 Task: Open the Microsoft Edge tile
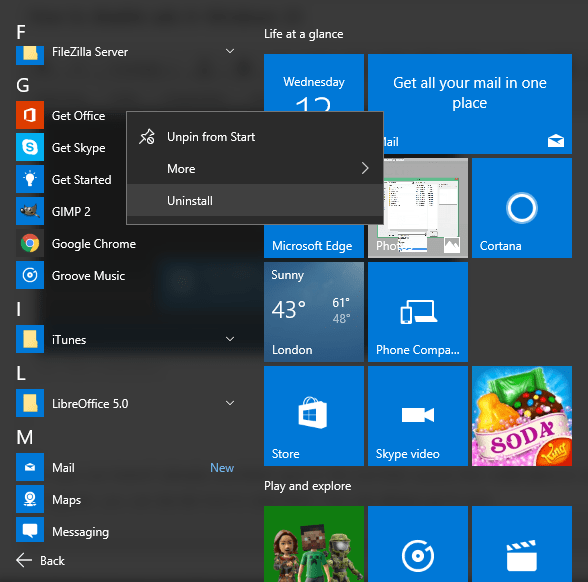click(x=314, y=242)
